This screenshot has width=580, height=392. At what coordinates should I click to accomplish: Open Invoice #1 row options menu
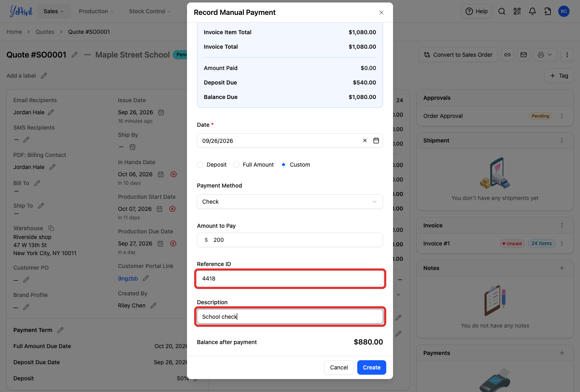coord(562,243)
